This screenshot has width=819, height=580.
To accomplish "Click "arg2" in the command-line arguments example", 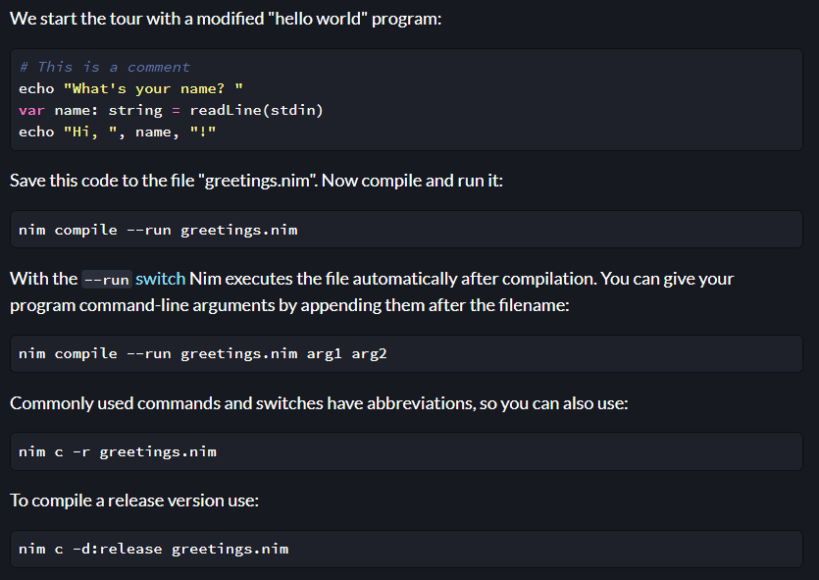I will click(369, 354).
